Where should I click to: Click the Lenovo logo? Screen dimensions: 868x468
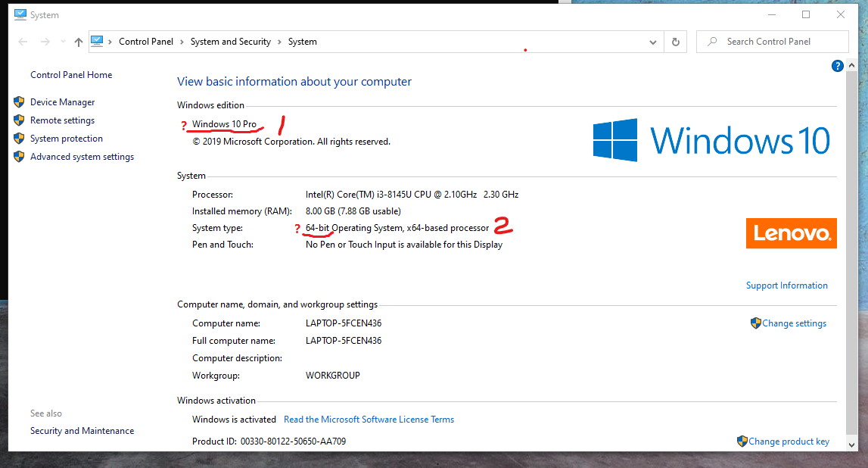(x=791, y=233)
